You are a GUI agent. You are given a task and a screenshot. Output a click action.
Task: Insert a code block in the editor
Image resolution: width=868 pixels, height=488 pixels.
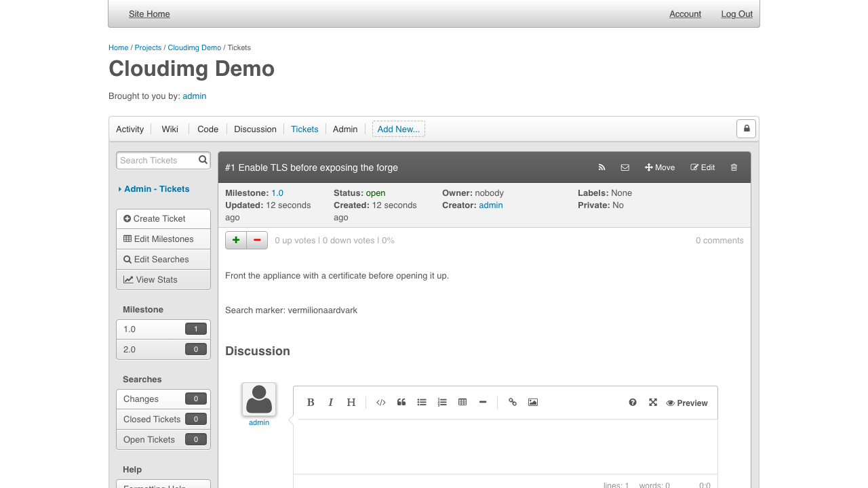tap(381, 402)
